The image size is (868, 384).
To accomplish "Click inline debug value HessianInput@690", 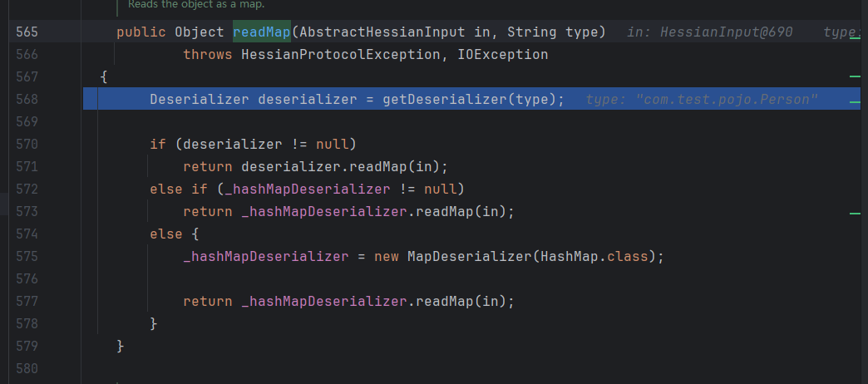I will 709,32.
